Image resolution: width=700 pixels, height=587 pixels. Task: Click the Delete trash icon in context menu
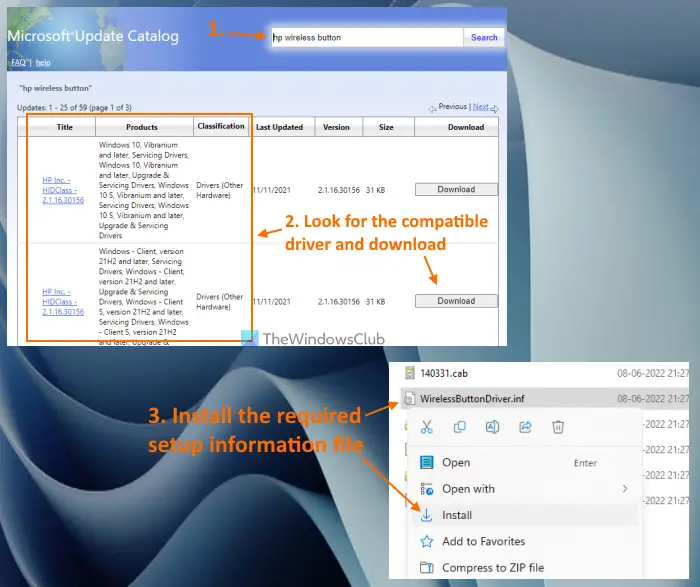[x=558, y=427]
